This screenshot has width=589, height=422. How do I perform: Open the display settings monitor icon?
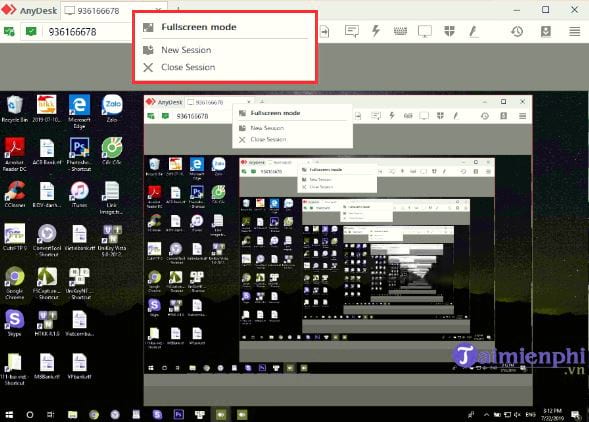click(425, 31)
